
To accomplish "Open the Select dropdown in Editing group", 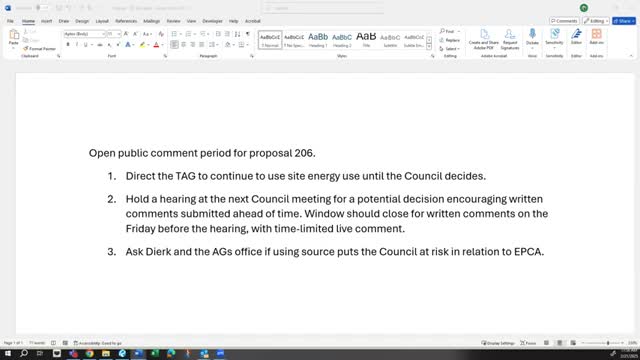I will 450,49.
